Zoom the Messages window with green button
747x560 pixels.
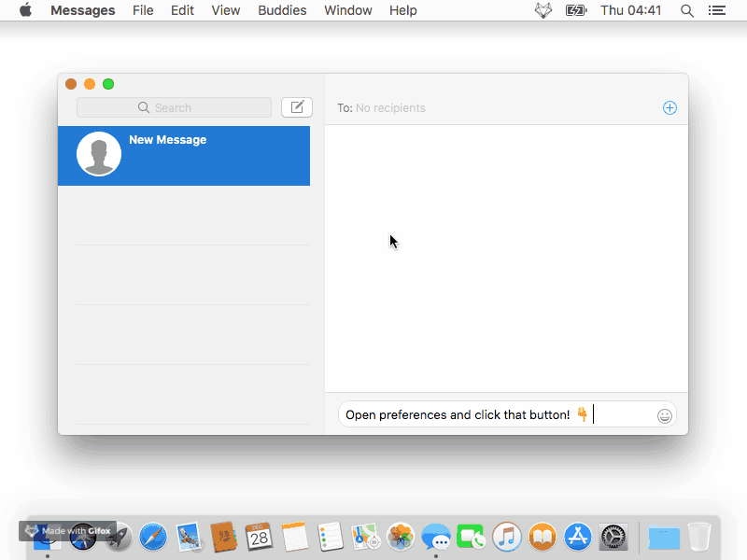click(108, 84)
